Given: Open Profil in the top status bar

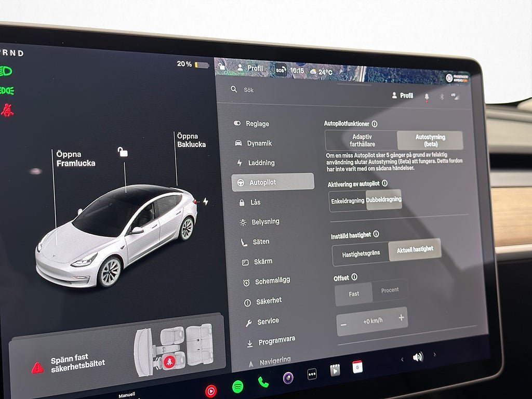Looking at the screenshot, I should point(250,68).
